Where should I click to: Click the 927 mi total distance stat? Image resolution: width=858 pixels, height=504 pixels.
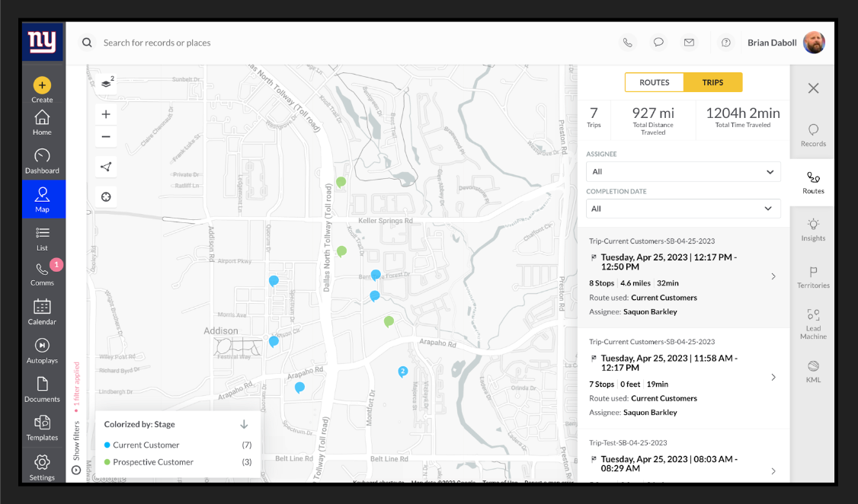pos(653,120)
